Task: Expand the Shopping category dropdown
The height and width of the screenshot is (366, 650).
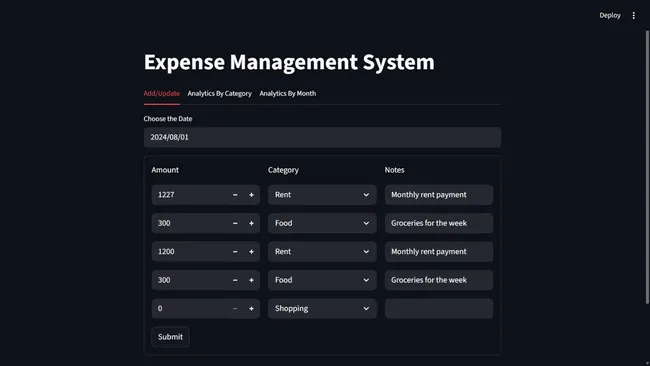Action: 322,308
